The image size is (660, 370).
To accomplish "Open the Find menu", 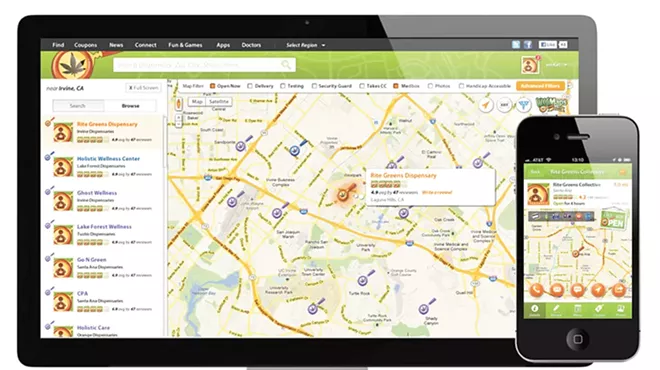I will point(58,45).
